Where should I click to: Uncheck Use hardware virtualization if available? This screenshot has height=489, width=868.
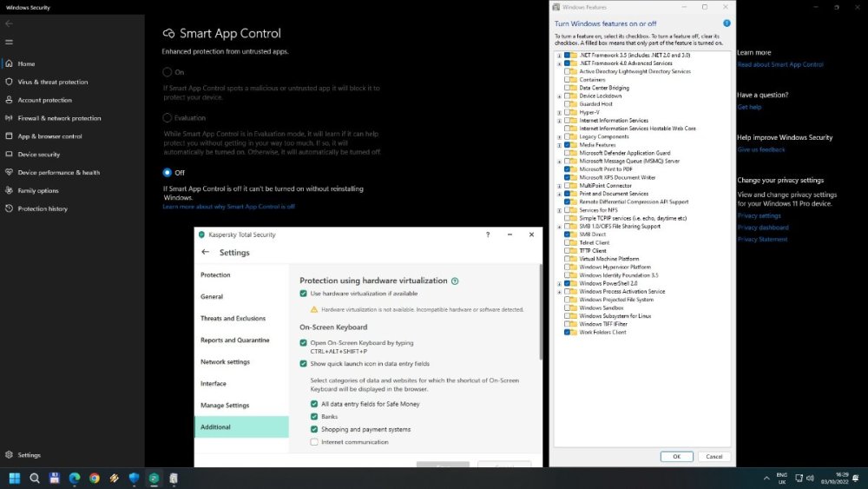(x=303, y=294)
